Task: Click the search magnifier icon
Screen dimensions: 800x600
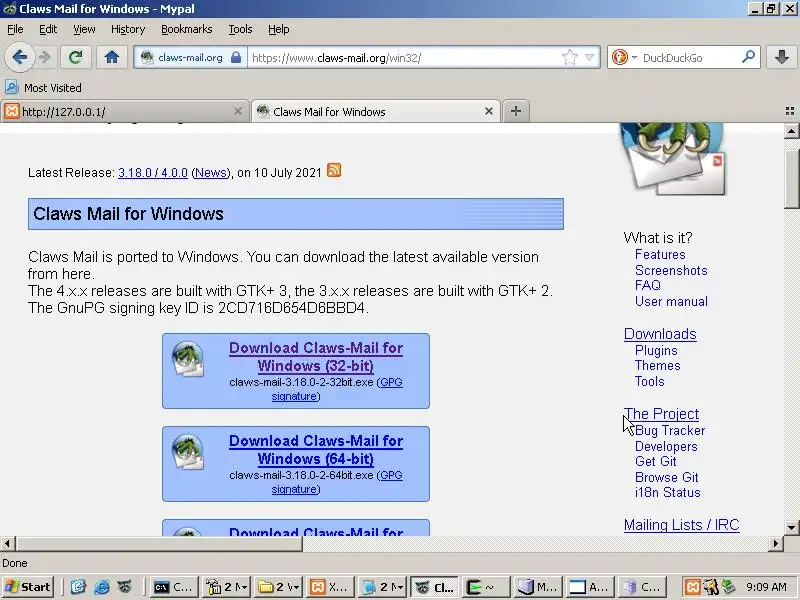Action: pyautogui.click(x=748, y=57)
